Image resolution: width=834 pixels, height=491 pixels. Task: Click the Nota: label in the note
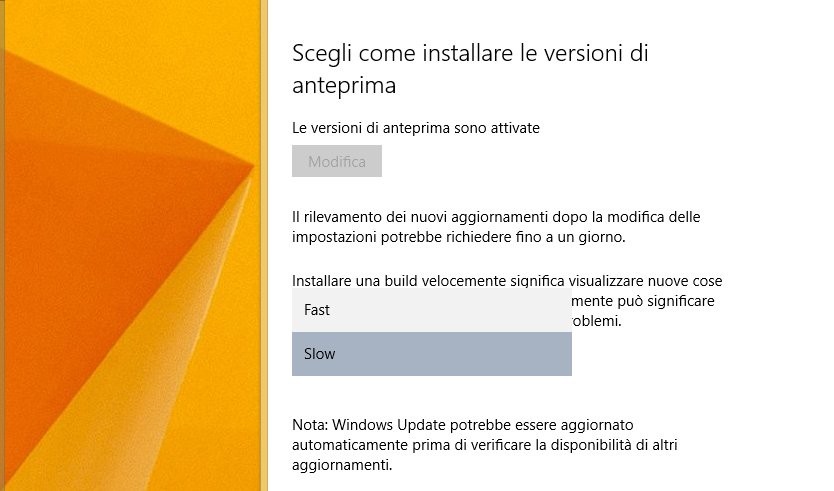[x=310, y=425]
